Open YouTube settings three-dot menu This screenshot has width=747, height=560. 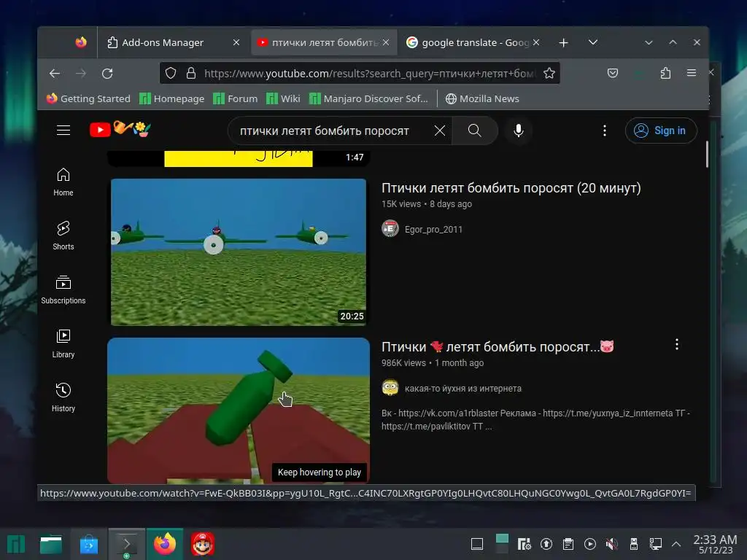605,131
